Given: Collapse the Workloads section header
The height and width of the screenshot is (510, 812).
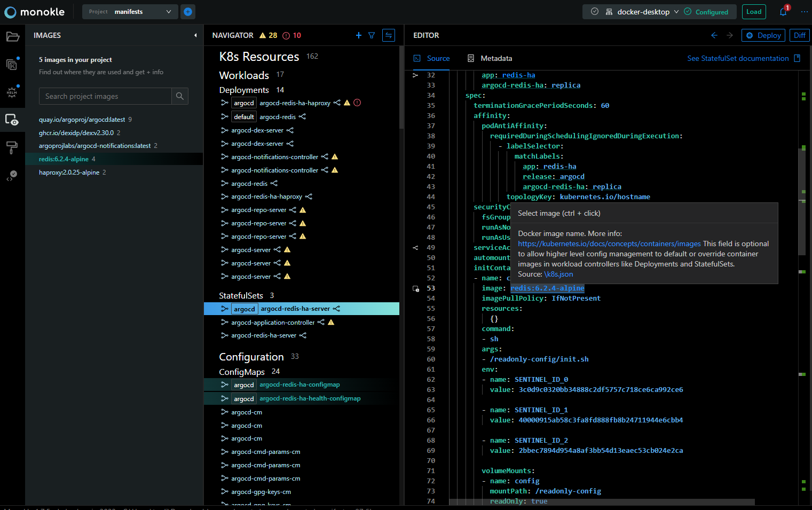Looking at the screenshot, I should pyautogui.click(x=244, y=75).
